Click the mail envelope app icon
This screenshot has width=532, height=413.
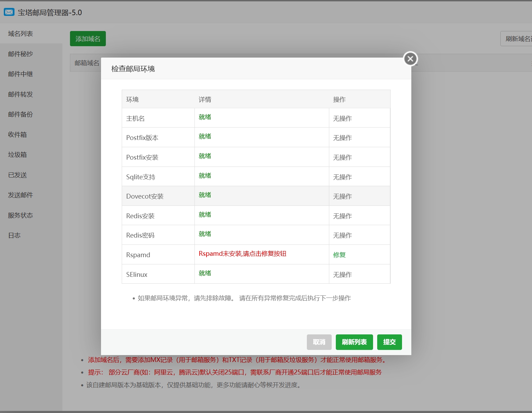(9, 12)
